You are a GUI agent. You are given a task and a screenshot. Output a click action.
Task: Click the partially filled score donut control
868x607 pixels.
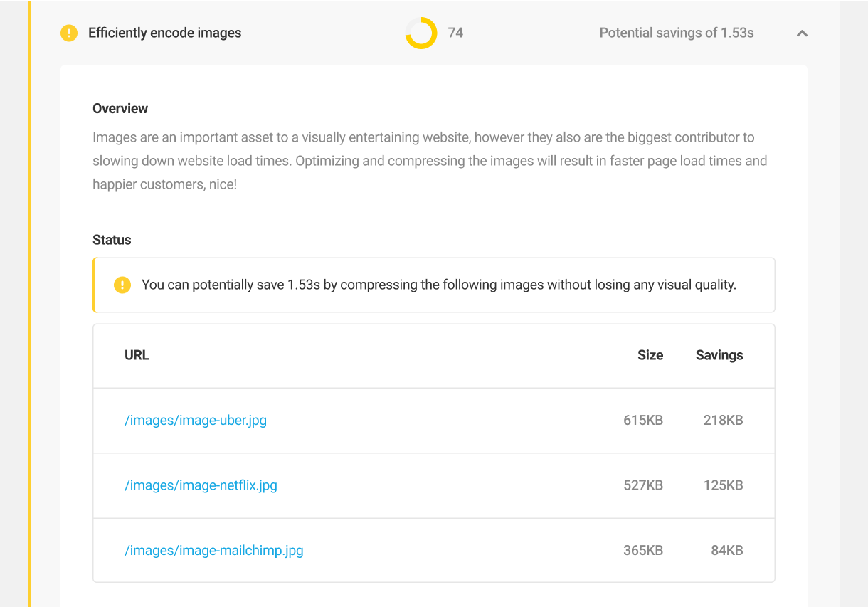[420, 33]
